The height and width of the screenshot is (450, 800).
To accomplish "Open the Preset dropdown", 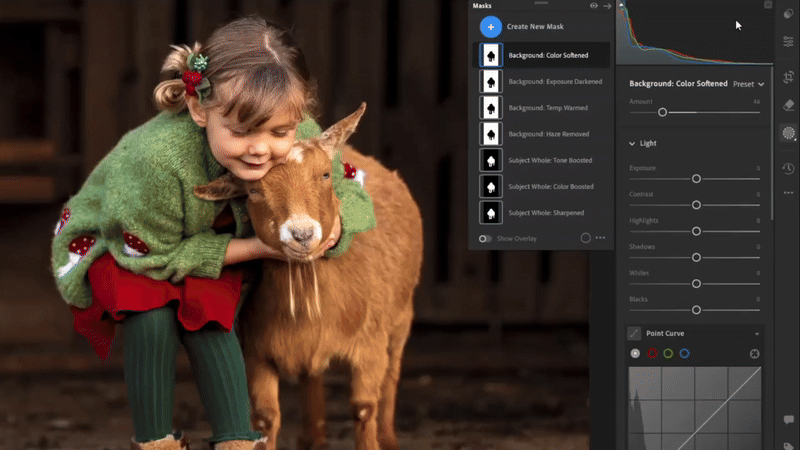I will pos(749,84).
